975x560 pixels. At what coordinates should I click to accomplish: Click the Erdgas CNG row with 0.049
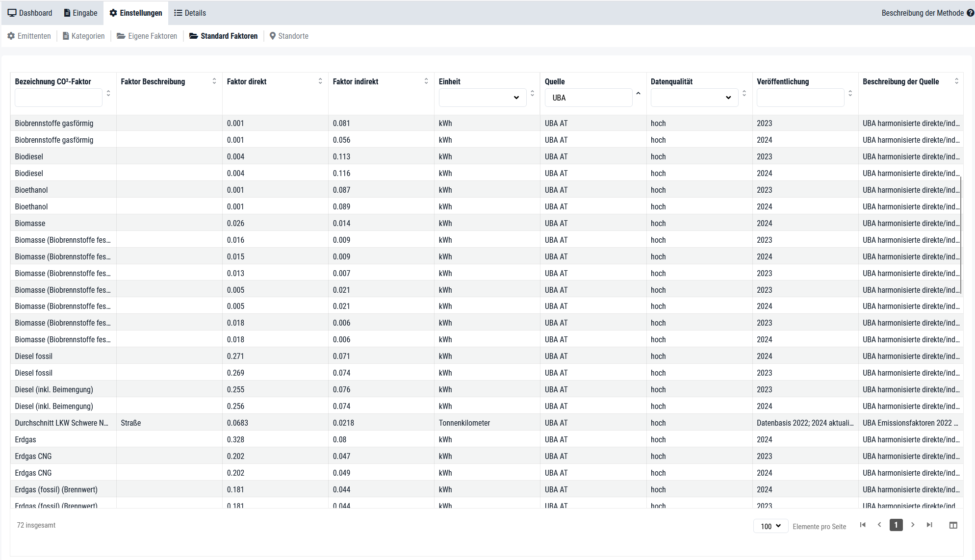(487, 473)
